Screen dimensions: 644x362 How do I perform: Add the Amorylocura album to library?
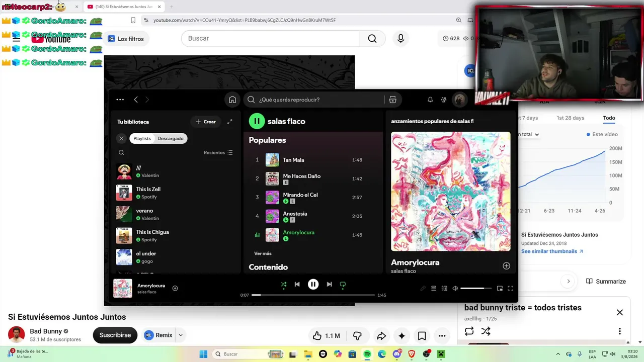506,265
